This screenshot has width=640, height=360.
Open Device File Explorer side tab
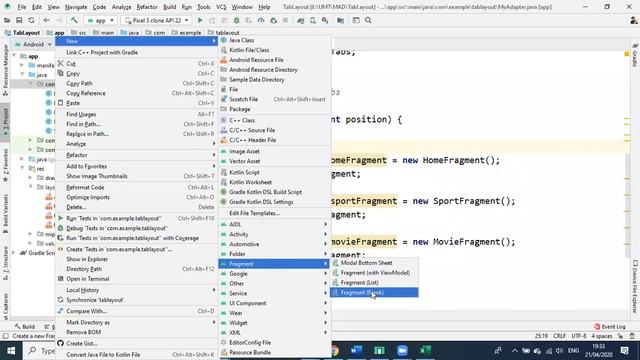pos(635,287)
